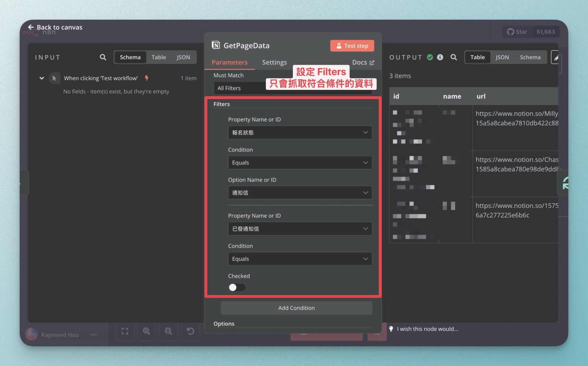Select INPUT JSON view
Viewport: 588px width, 366px height.
tap(183, 57)
